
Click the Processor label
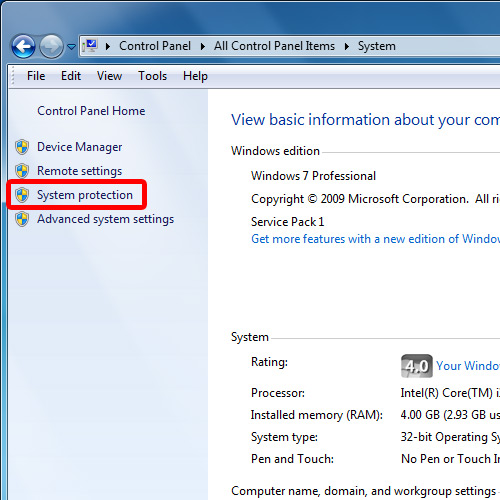coord(278,393)
